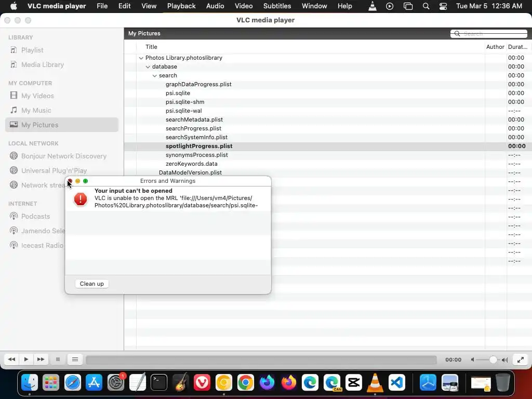Open Visual Studio Code from dock

click(x=397, y=383)
